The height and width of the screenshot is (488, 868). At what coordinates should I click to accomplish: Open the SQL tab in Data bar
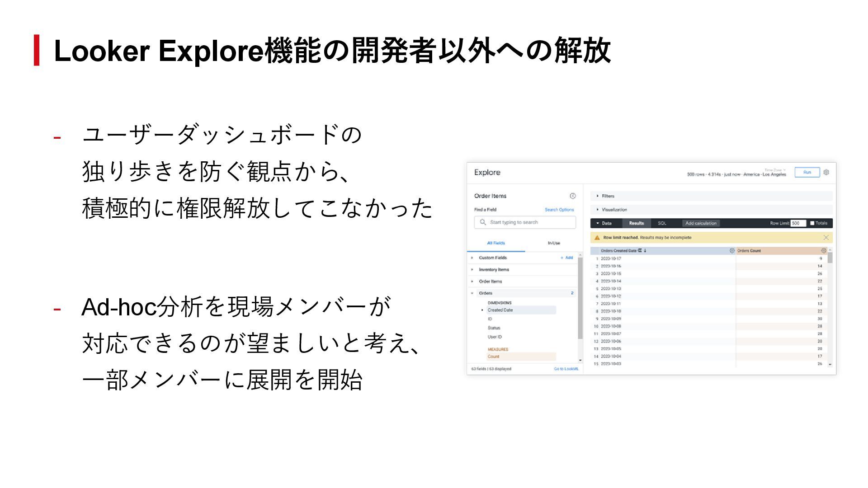pyautogui.click(x=662, y=223)
